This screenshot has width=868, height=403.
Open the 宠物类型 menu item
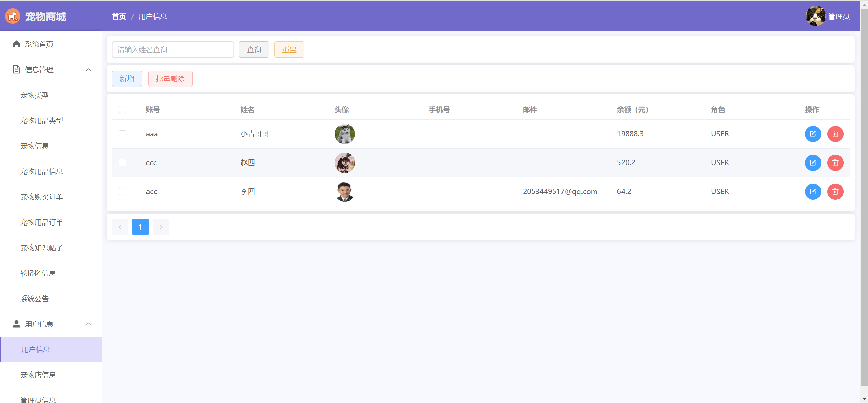[x=35, y=95]
